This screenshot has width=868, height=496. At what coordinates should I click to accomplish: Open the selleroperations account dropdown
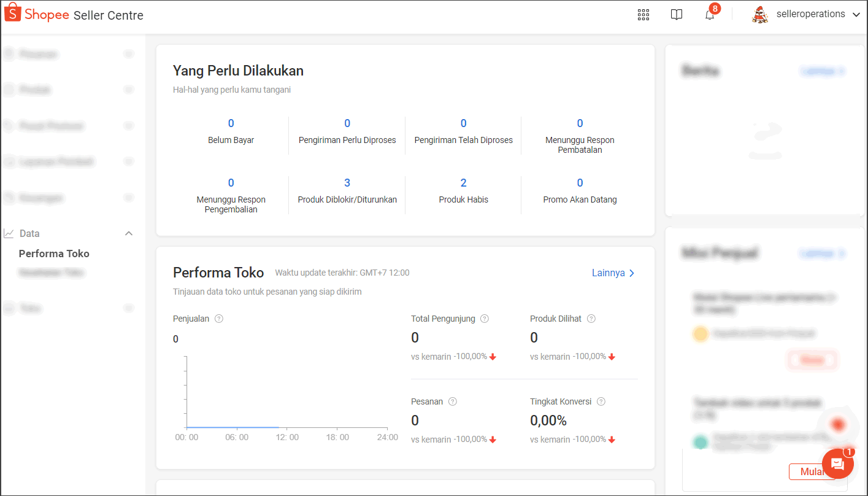click(x=856, y=15)
